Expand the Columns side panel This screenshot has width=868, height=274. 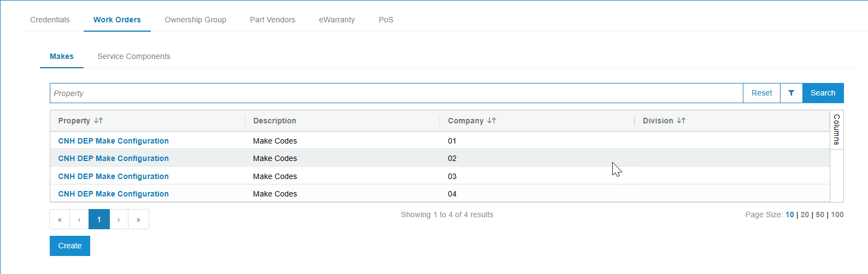click(836, 129)
